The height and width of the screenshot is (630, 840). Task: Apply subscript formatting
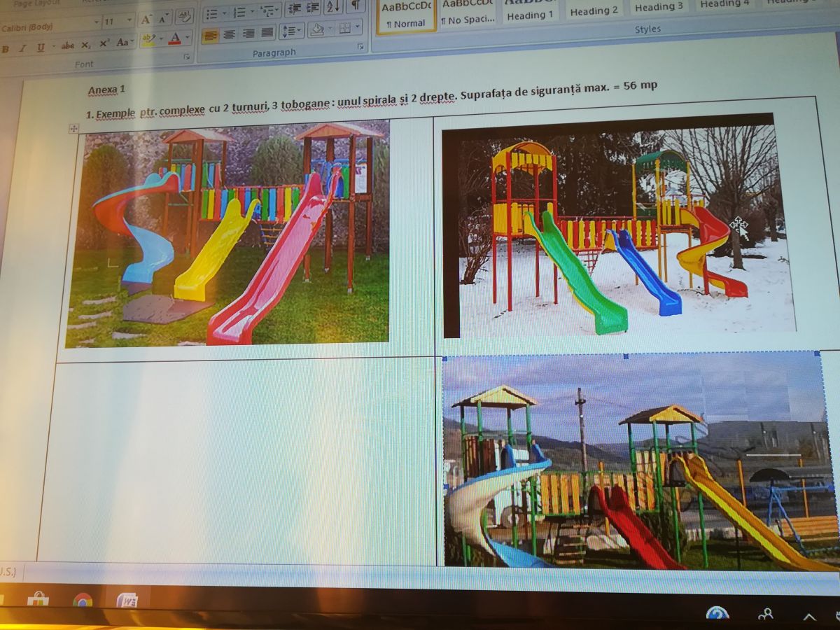click(x=85, y=45)
